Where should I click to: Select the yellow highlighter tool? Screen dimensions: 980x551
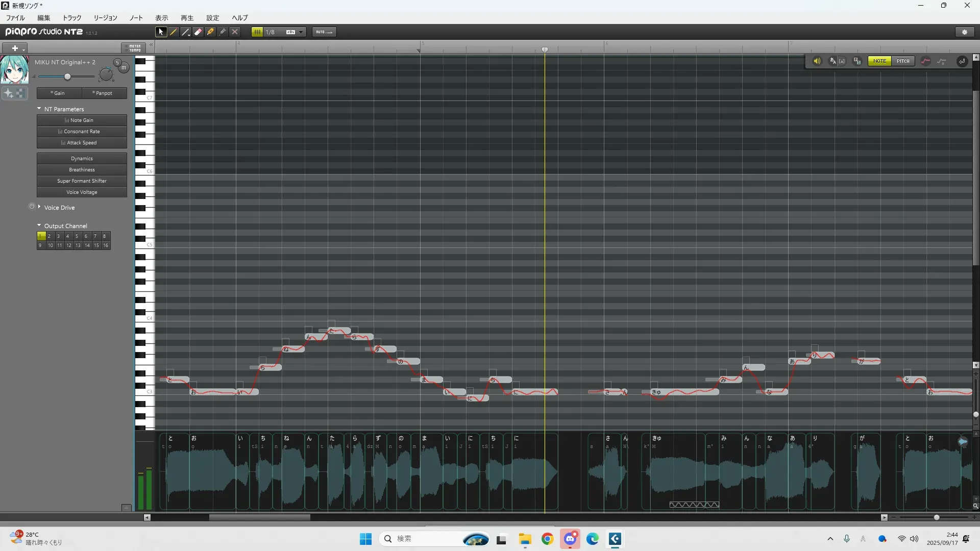(x=210, y=32)
